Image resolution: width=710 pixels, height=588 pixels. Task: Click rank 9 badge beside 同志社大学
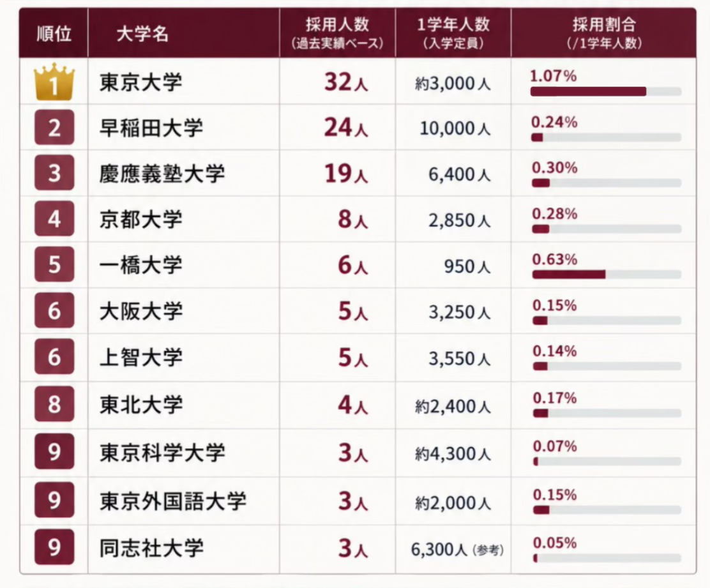(x=54, y=547)
